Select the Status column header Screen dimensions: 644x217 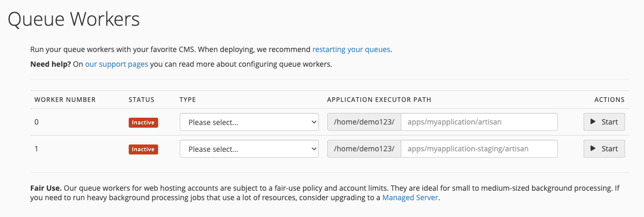coord(141,99)
